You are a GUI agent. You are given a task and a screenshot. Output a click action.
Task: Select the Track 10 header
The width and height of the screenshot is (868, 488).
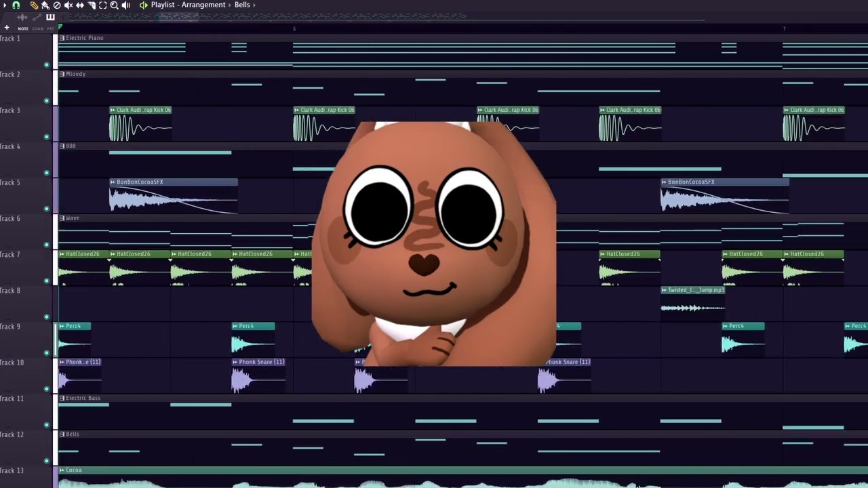point(26,375)
